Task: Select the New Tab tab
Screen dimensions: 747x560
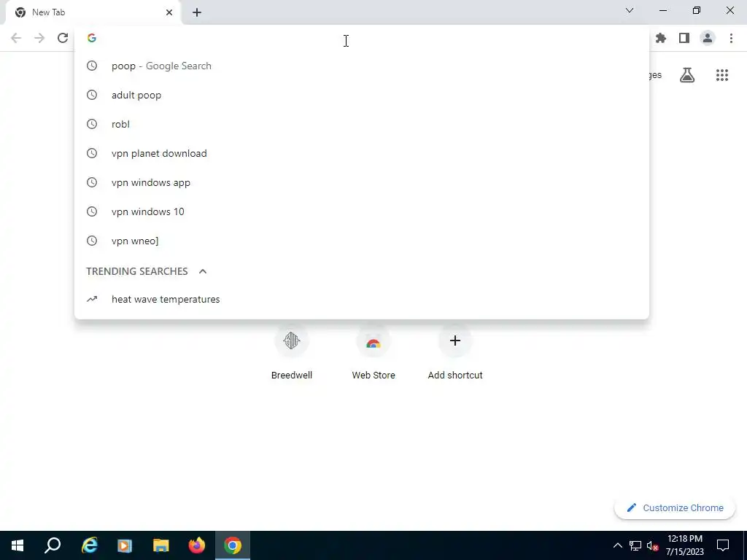Action: click(93, 12)
